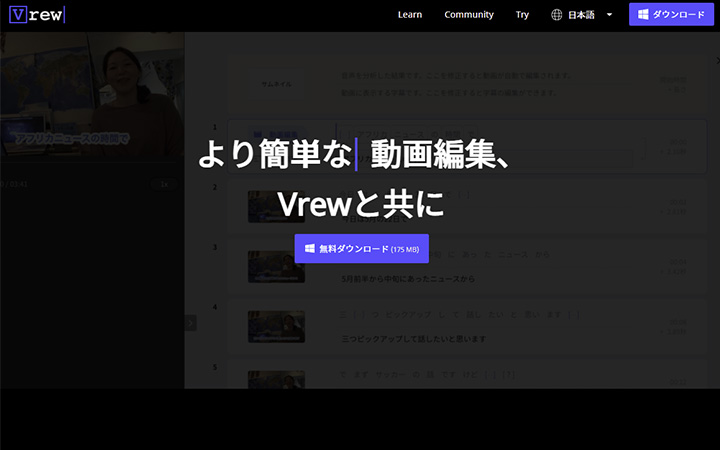Click Windows icon in header ダウンロード button
Viewport: 720px width, 450px height.
(644, 15)
